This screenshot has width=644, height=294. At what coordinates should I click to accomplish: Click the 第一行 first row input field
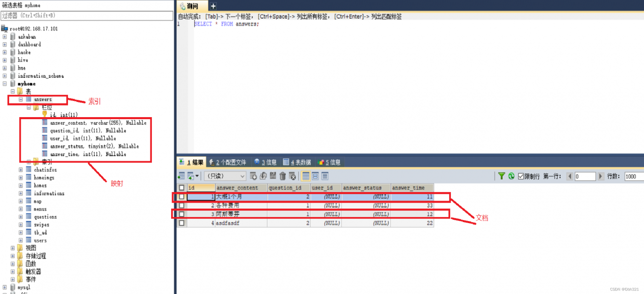pos(585,176)
